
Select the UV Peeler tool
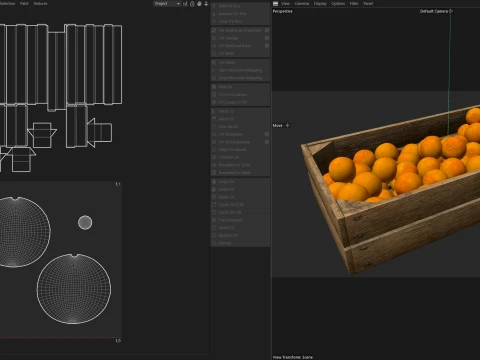coord(240,62)
